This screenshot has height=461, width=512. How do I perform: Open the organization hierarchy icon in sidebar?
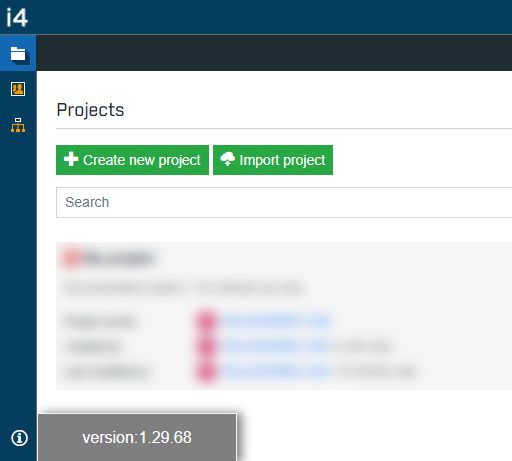18,125
